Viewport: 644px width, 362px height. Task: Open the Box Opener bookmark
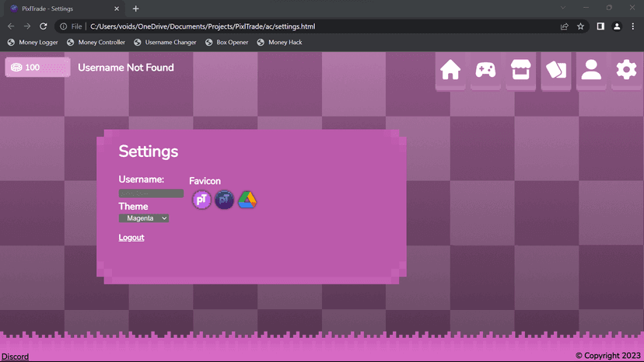(226, 42)
